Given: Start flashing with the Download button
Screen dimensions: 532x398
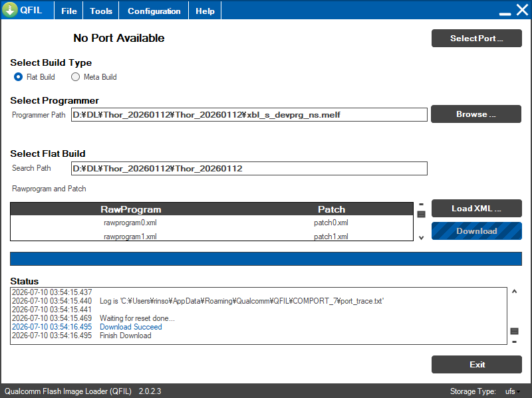Looking at the screenshot, I should 476,231.
